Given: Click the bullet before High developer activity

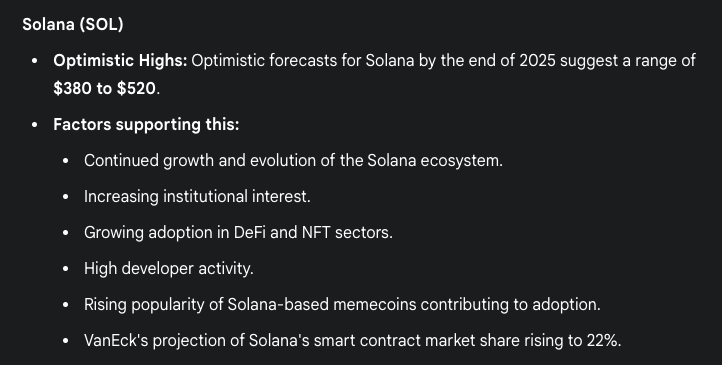Looking at the screenshot, I should pos(65,268).
